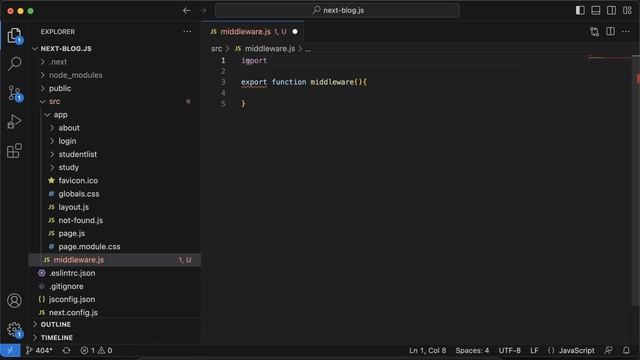The width and height of the screenshot is (640, 360).
Task: Synchronize changes via sync icon
Action: point(67,350)
